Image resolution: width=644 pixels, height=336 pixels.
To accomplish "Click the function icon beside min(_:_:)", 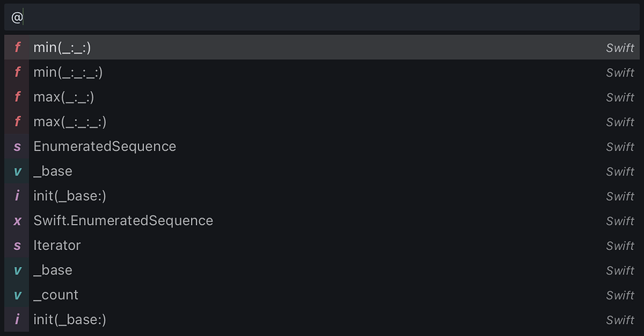I will coord(17,48).
